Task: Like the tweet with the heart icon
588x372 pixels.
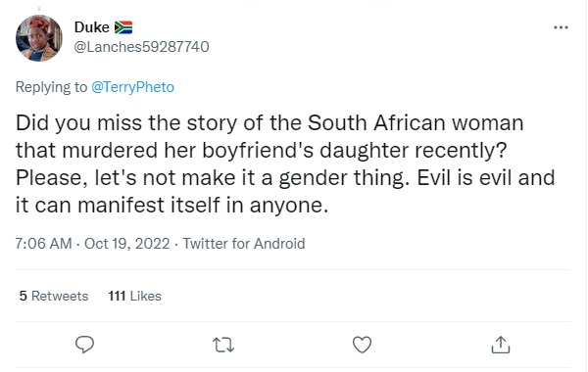Action: 362,345
